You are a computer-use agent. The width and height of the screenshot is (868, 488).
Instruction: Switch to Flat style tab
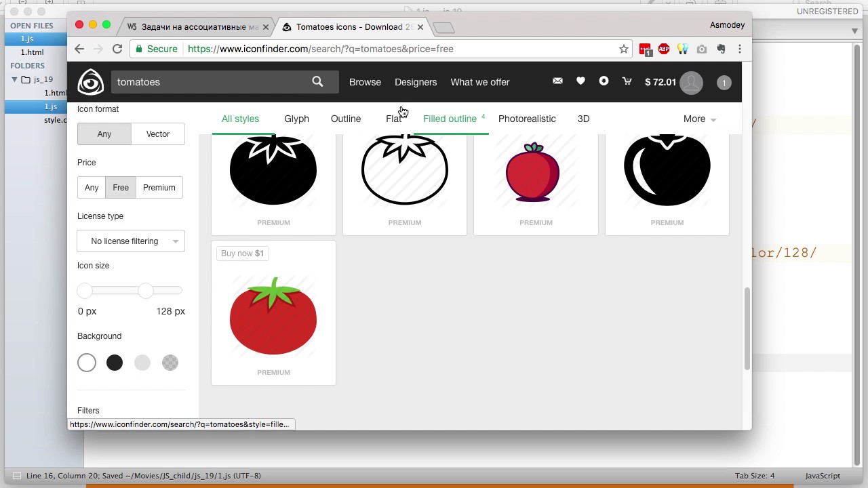pyautogui.click(x=394, y=119)
